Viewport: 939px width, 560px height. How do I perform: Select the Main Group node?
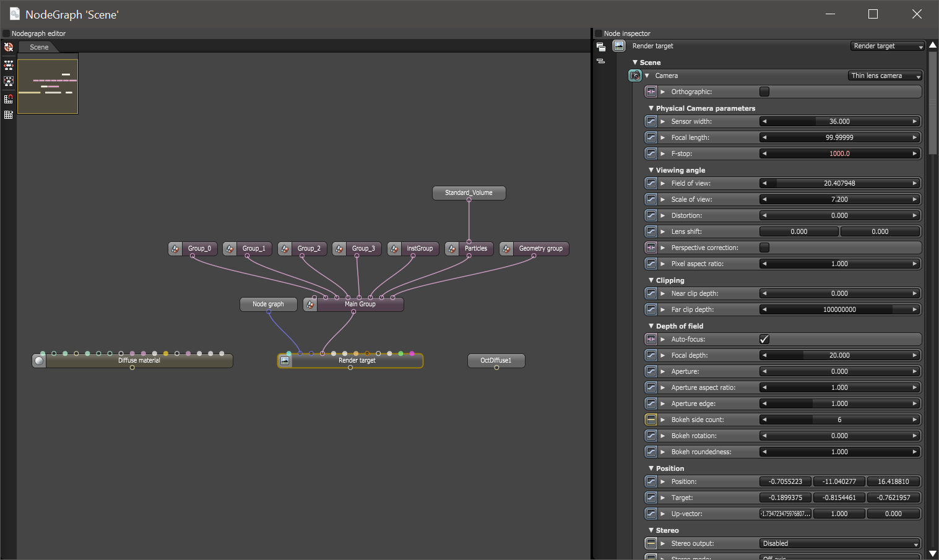[360, 304]
